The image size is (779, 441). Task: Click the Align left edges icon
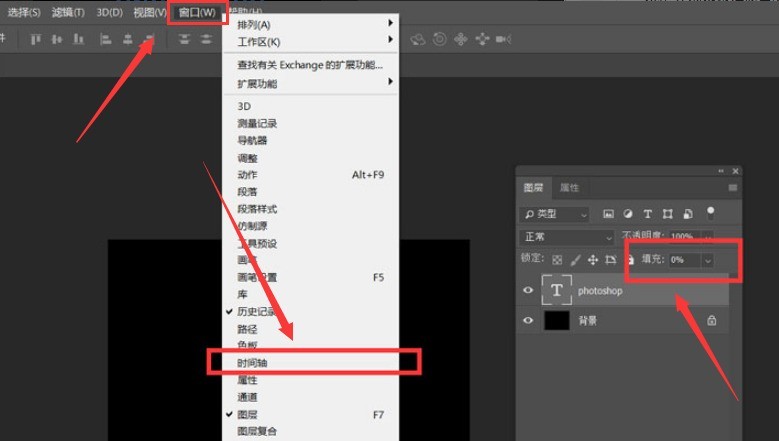click(x=105, y=39)
